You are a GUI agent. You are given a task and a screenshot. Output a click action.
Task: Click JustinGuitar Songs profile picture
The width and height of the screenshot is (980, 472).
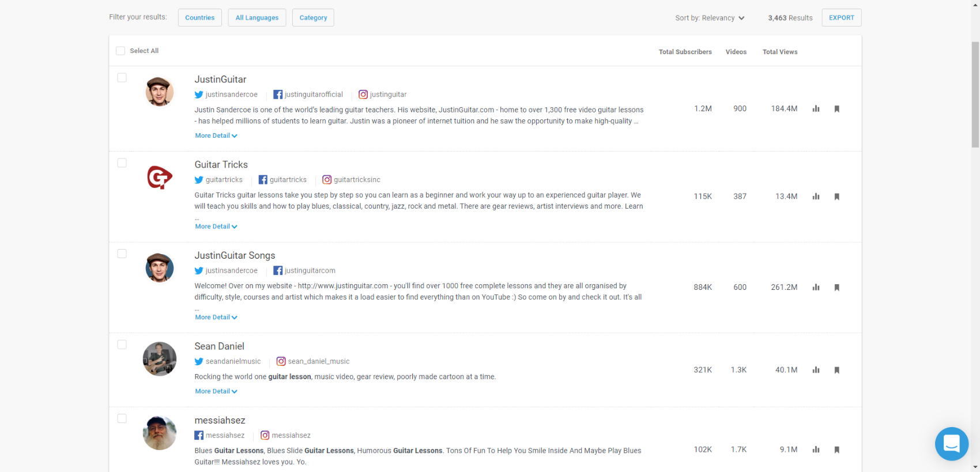(160, 268)
